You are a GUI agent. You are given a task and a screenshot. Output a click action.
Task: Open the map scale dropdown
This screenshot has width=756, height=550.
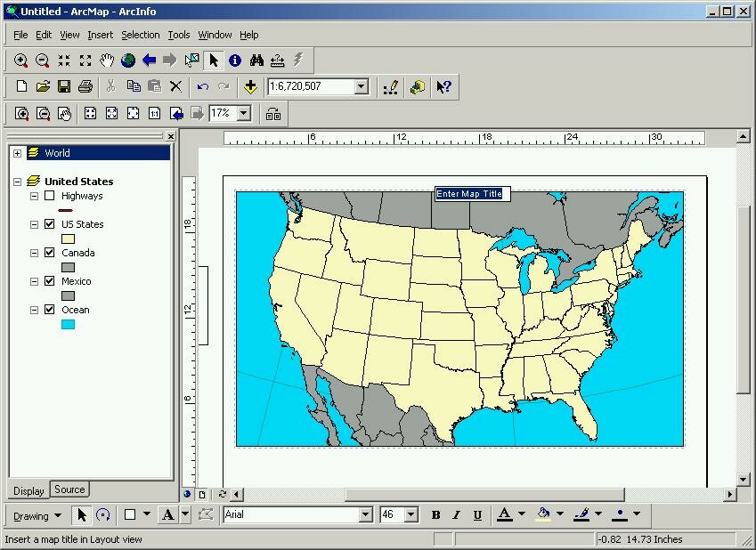[x=362, y=86]
